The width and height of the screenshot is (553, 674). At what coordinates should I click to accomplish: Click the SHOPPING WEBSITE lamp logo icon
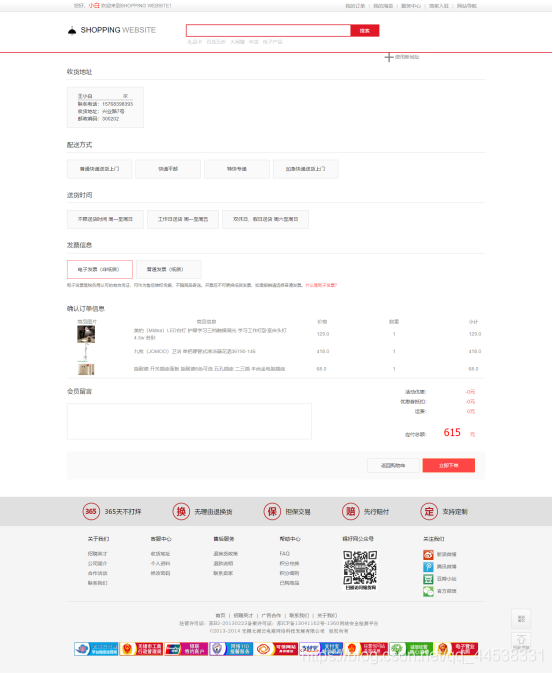click(72, 30)
